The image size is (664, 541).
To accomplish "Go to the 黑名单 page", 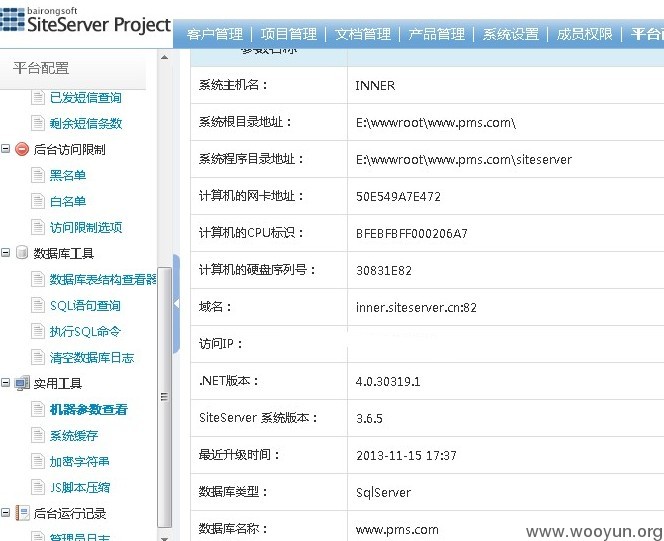I will 68,175.
